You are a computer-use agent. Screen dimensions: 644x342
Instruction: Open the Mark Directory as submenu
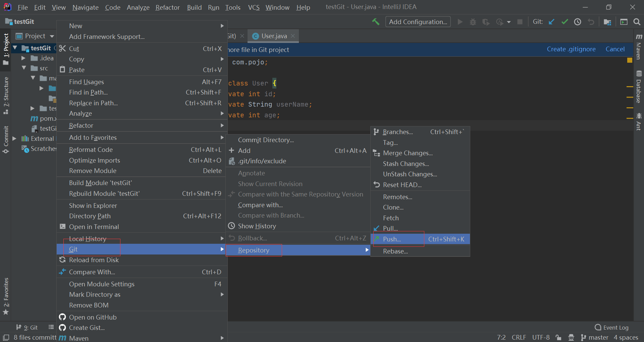[x=142, y=294]
